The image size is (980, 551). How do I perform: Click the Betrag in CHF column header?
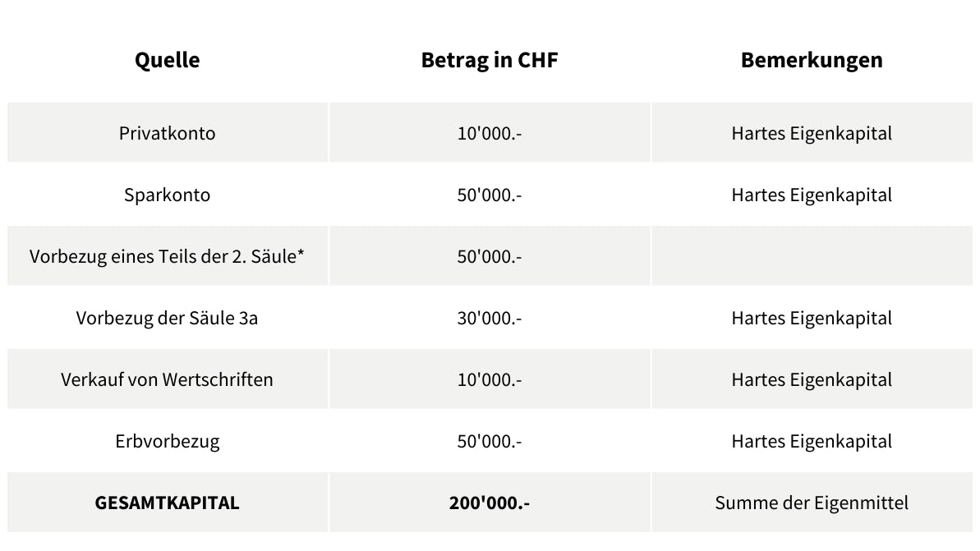pyautogui.click(x=489, y=60)
